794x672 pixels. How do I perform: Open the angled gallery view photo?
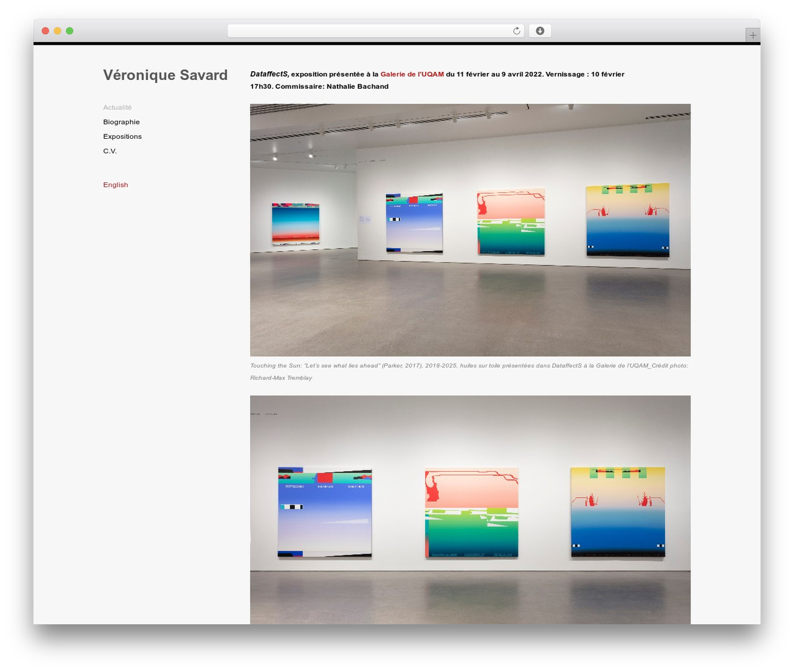click(x=470, y=230)
